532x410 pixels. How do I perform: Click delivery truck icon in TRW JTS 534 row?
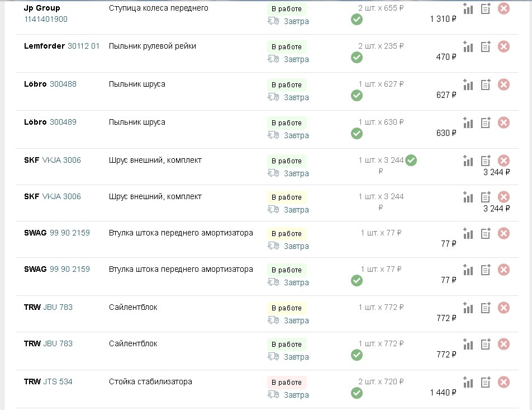[x=273, y=395]
